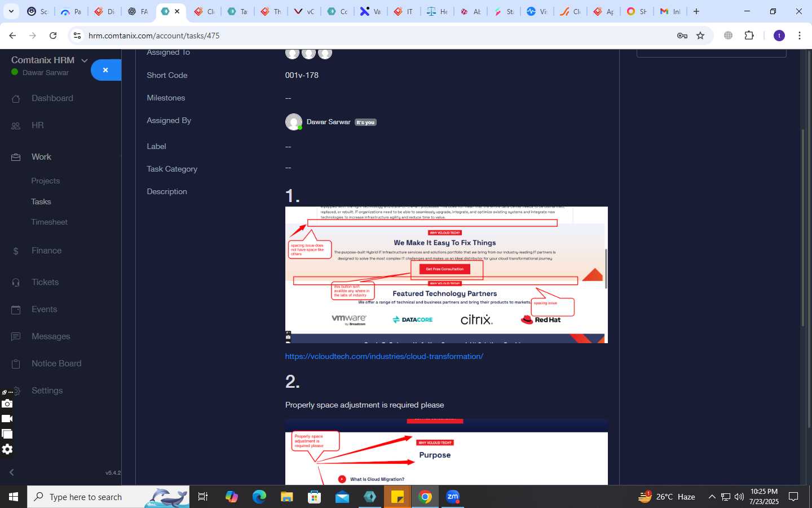812x508 pixels.
Task: Open the HR sidebar section
Action: 38,125
